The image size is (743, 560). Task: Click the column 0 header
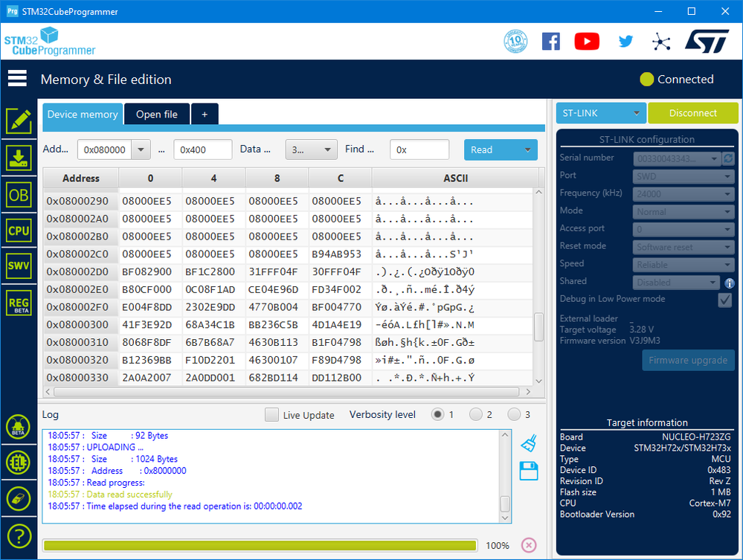(x=150, y=178)
